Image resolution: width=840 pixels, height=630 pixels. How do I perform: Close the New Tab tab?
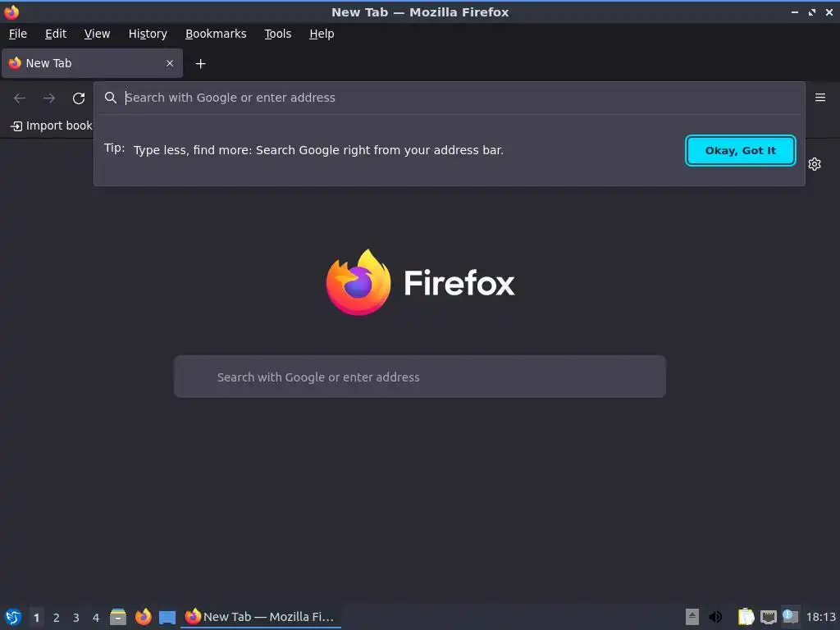point(170,63)
